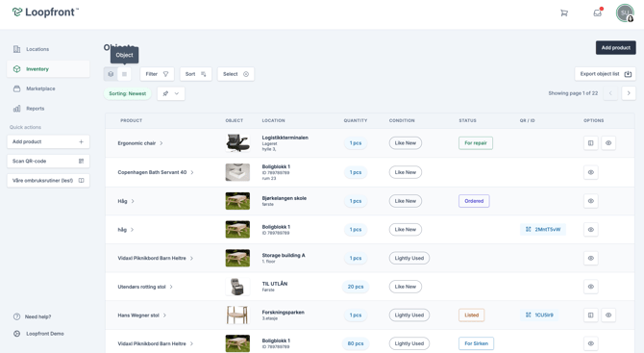This screenshot has width=644, height=353.
Task: Click the Loopfront logo
Action: point(45,12)
